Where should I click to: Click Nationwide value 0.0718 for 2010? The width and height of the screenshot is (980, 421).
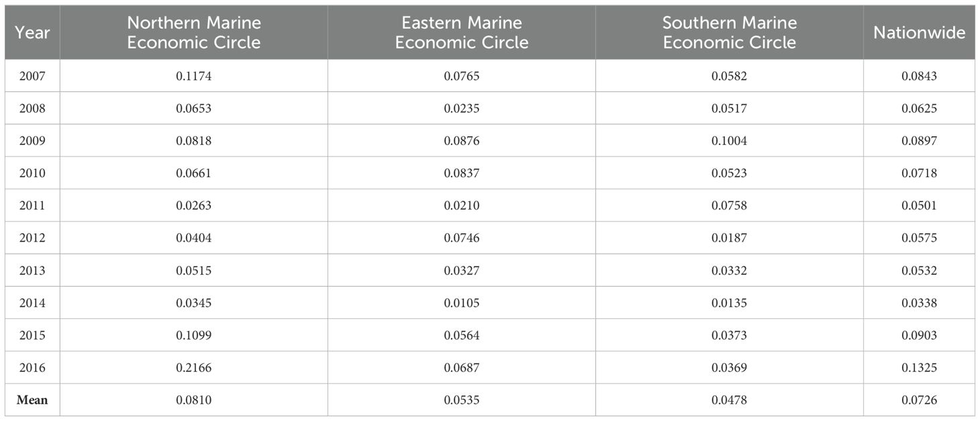click(x=919, y=173)
